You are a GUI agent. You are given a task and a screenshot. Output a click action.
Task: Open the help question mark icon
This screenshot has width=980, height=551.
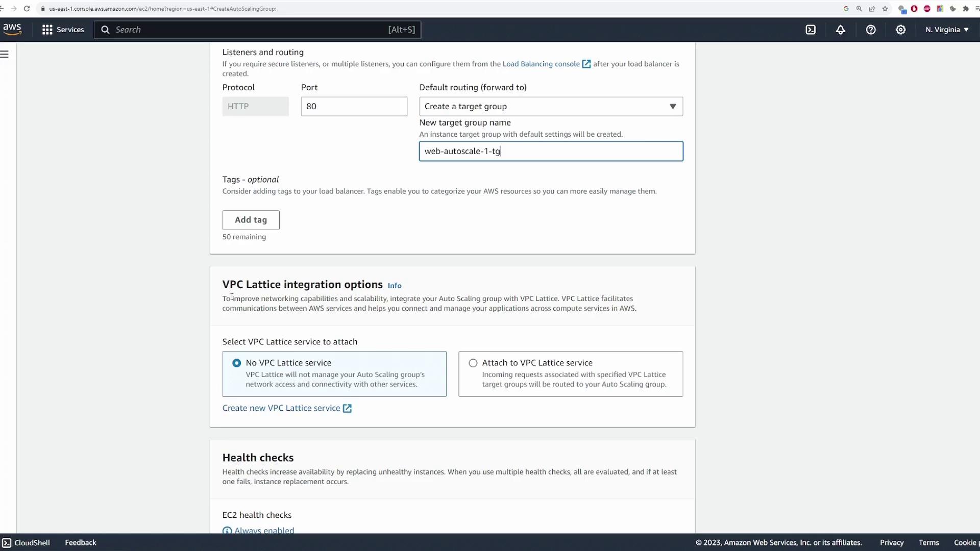click(871, 30)
